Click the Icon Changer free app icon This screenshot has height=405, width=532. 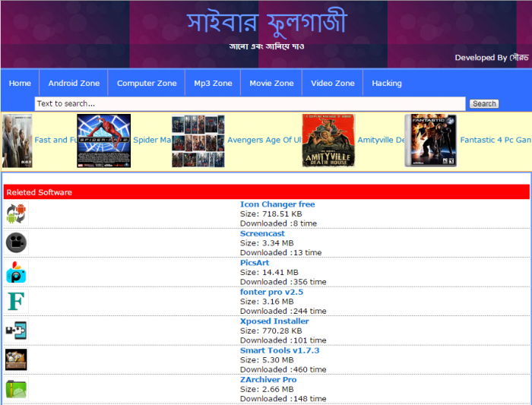tap(16, 214)
